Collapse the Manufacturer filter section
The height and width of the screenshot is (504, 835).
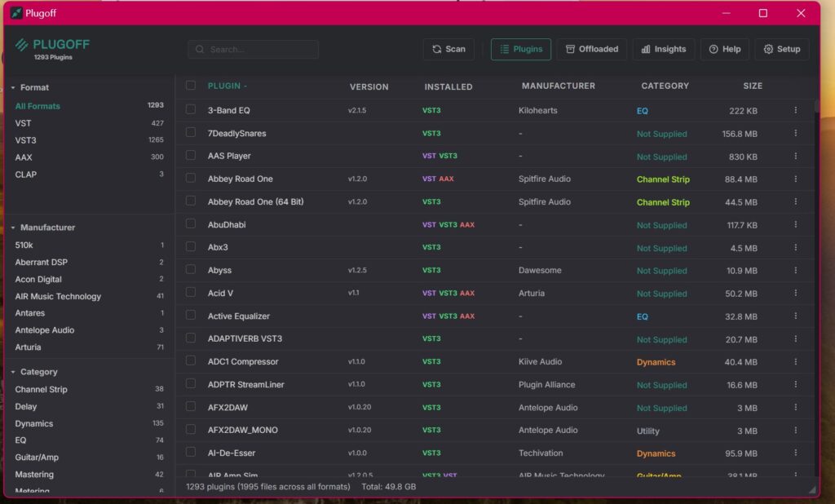14,228
